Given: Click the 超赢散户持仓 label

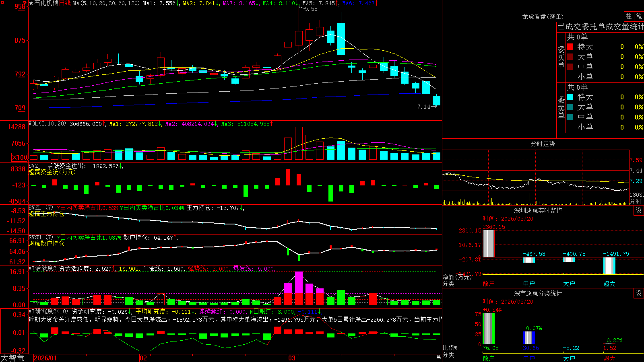Looking at the screenshot, I should point(46,243).
